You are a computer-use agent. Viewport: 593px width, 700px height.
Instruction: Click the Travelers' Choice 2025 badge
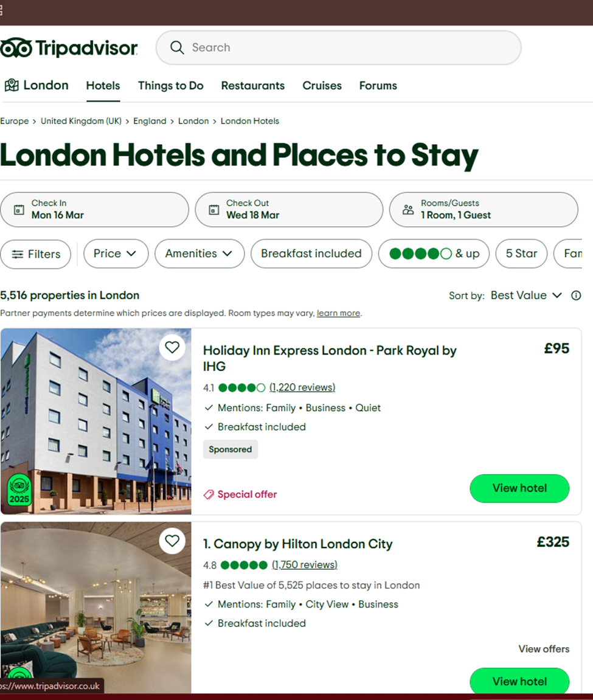coord(19,490)
